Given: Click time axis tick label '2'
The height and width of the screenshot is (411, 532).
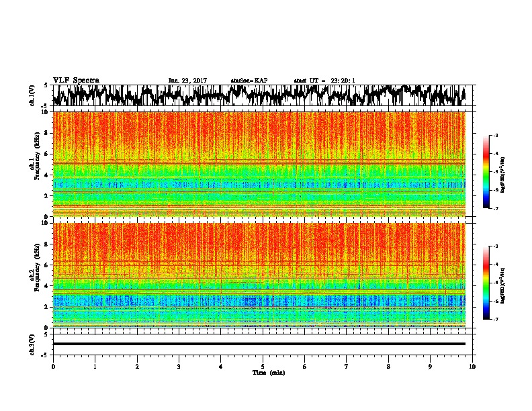Looking at the screenshot, I should [x=137, y=366].
